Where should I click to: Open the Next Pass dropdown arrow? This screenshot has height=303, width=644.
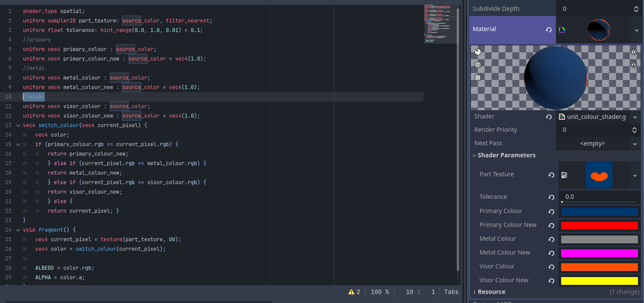click(x=635, y=144)
